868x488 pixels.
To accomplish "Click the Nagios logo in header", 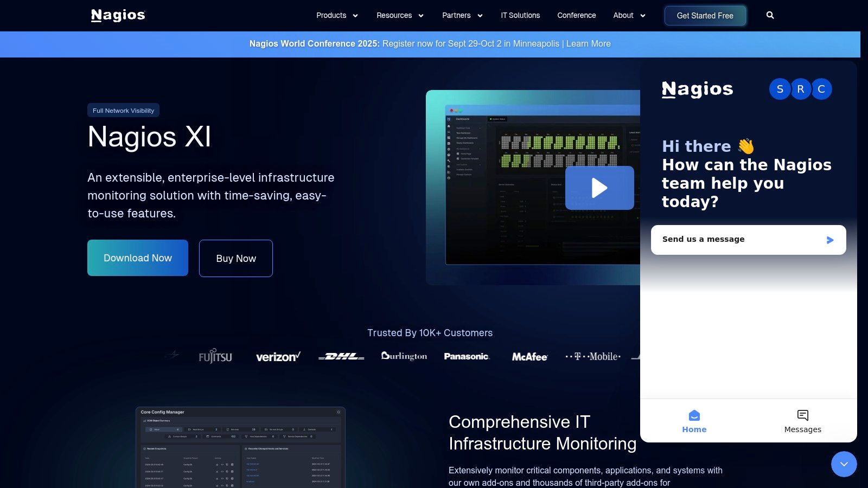I will 118,15.
